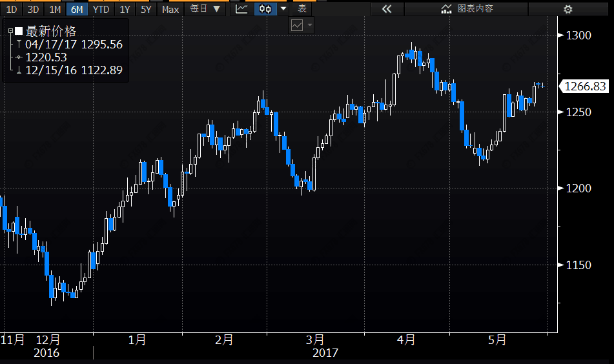Select the candlestick chart icon
The width and height of the screenshot is (614, 364).
pyautogui.click(x=265, y=9)
